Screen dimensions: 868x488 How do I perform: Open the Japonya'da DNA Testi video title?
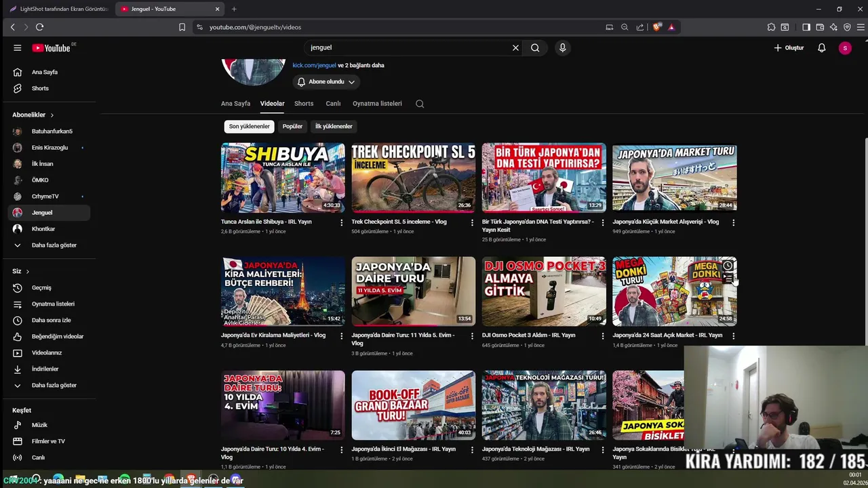pyautogui.click(x=538, y=226)
